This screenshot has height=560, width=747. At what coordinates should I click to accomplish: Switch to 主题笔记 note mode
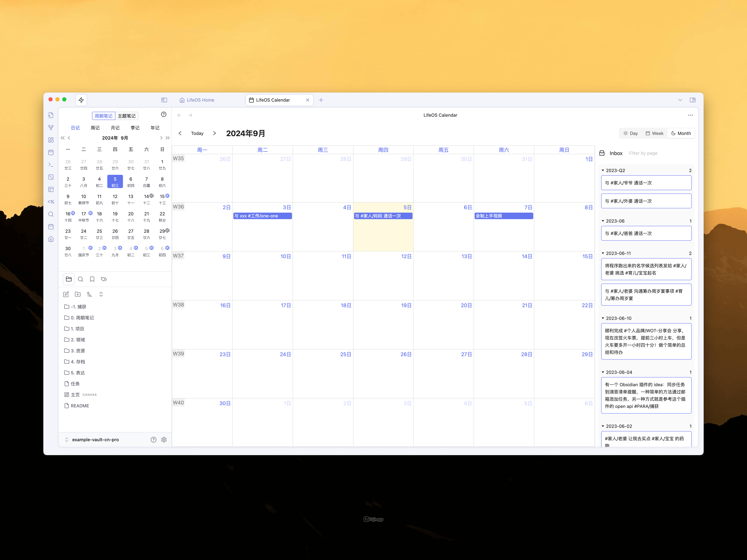tap(126, 116)
